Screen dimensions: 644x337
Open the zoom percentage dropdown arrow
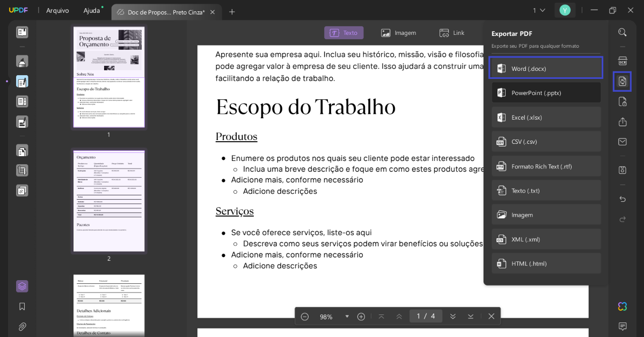(346, 316)
